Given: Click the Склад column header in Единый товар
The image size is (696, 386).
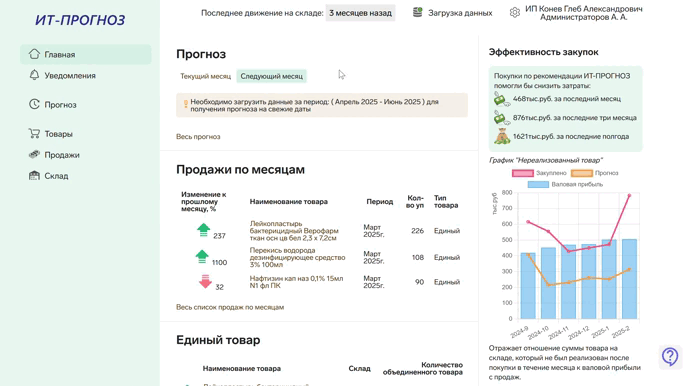Looking at the screenshot, I should [360, 369].
